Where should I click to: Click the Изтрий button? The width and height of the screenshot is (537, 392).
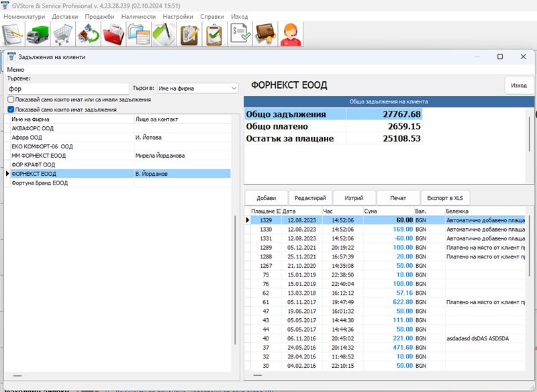click(x=354, y=198)
